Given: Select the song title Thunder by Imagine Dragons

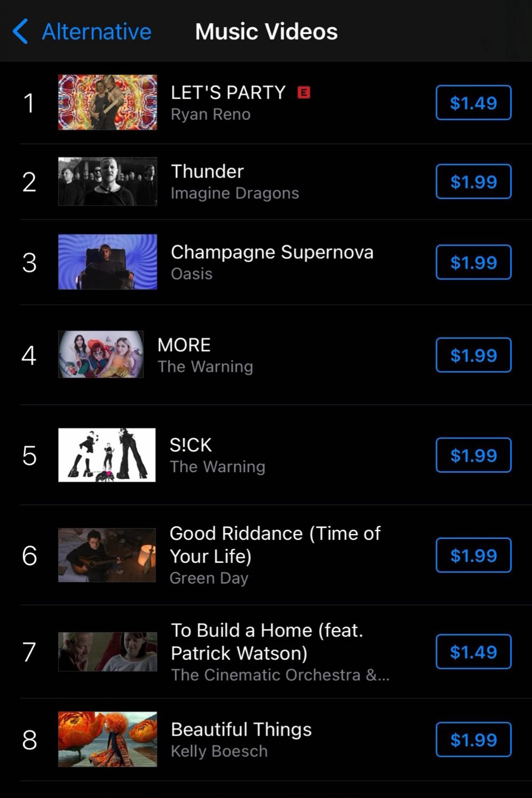Looking at the screenshot, I should (x=207, y=171).
